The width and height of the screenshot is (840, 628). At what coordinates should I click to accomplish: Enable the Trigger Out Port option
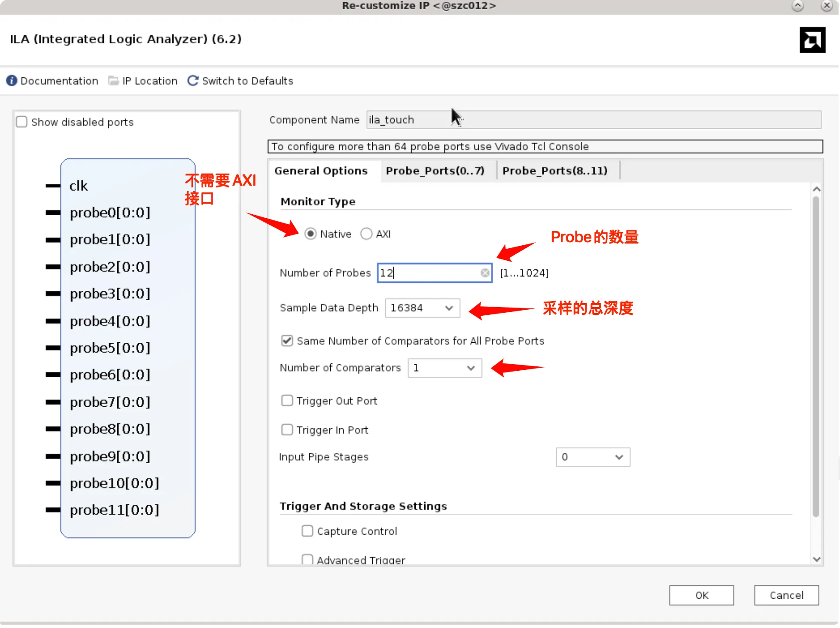(287, 400)
